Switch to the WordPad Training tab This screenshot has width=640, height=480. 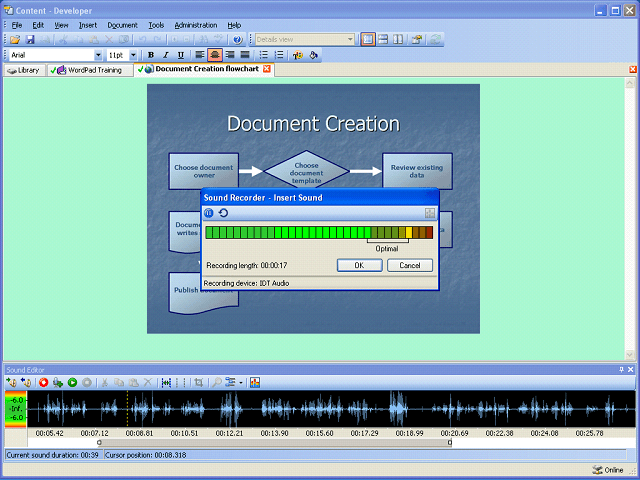pyautogui.click(x=96, y=70)
